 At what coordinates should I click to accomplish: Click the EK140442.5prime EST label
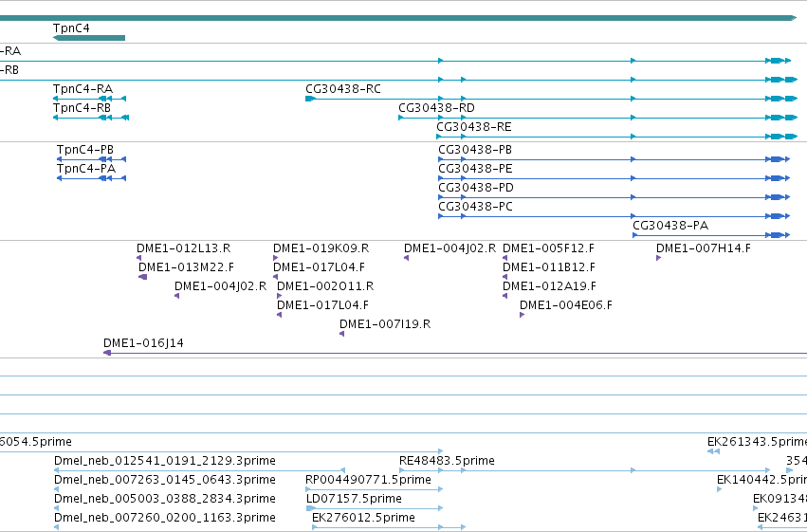[x=761, y=480]
